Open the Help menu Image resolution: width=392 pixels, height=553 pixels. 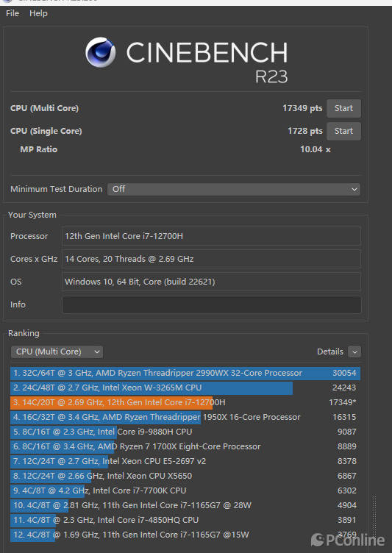[x=38, y=13]
